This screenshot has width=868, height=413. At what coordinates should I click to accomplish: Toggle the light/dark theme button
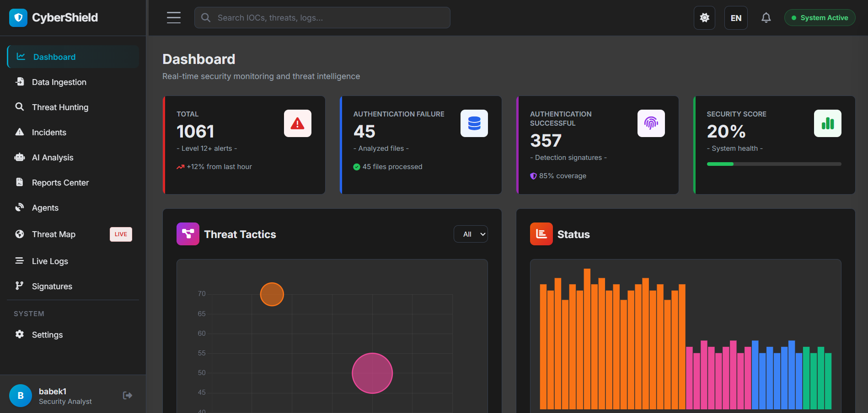tap(704, 18)
